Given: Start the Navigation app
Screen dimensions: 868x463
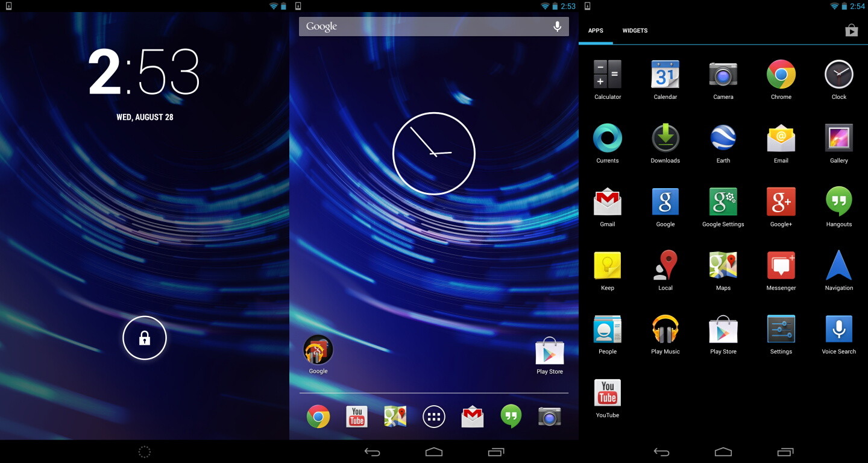Looking at the screenshot, I should [x=839, y=266].
